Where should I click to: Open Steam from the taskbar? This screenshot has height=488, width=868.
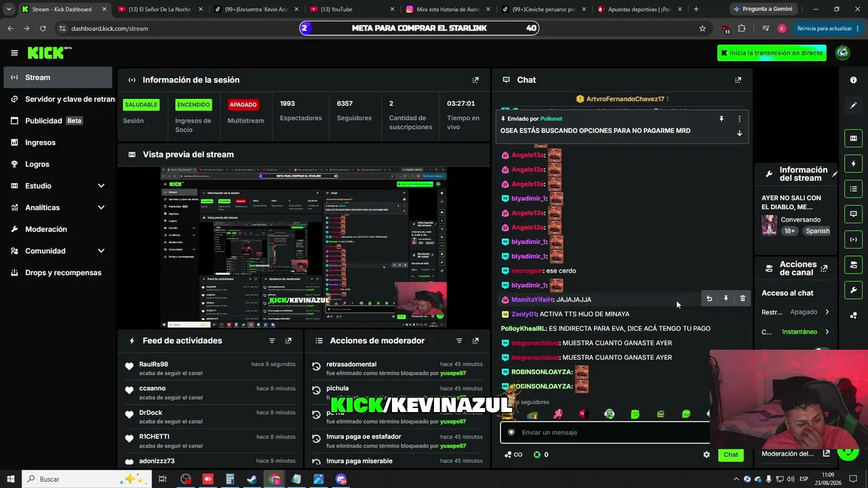[x=252, y=479]
